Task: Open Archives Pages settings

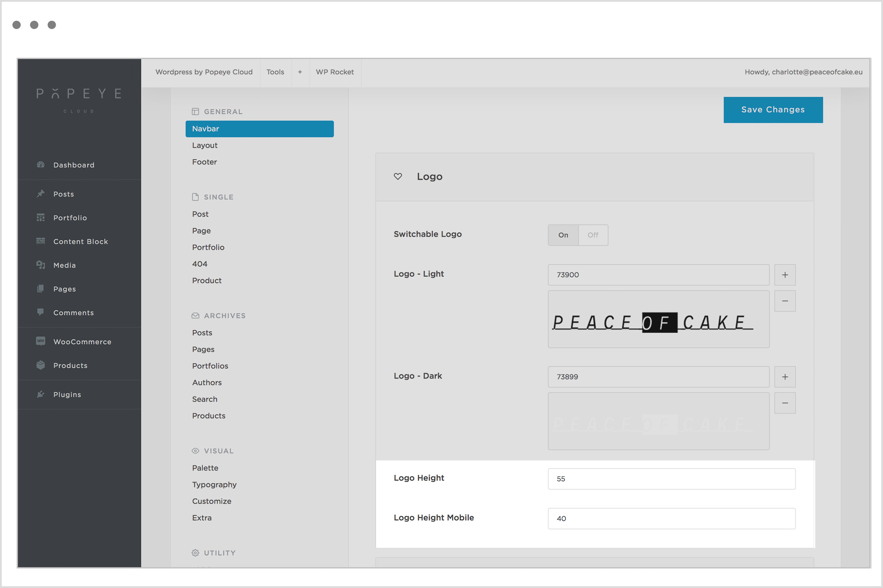Action: click(203, 349)
